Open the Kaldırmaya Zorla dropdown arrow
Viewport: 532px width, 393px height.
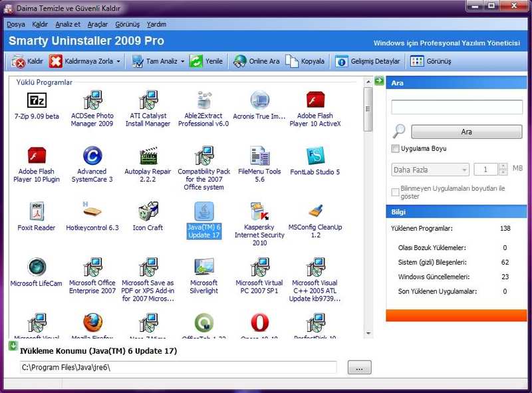pos(118,61)
